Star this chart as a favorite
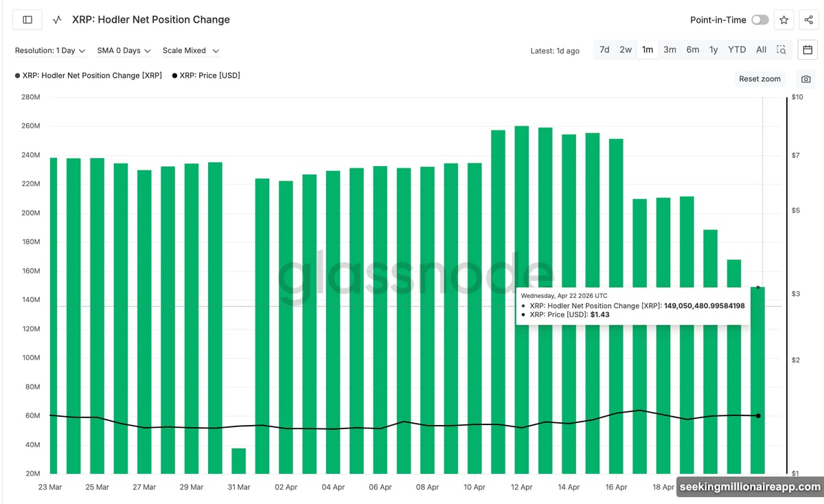The height and width of the screenshot is (504, 824). click(783, 19)
